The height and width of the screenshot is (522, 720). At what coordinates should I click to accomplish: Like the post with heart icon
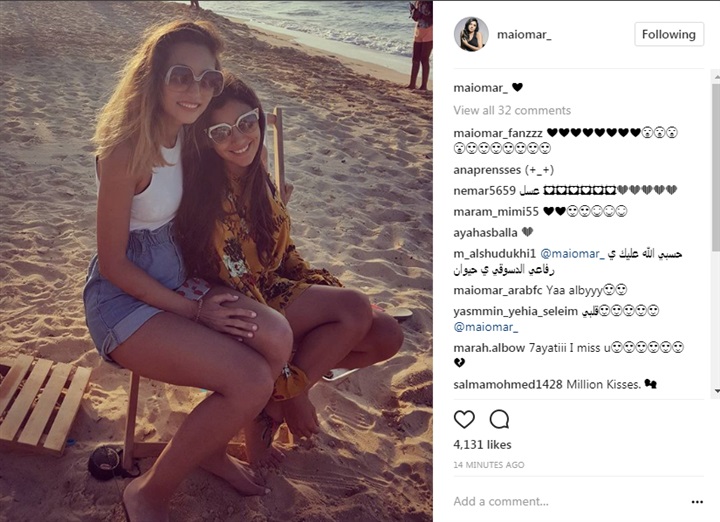click(x=464, y=419)
